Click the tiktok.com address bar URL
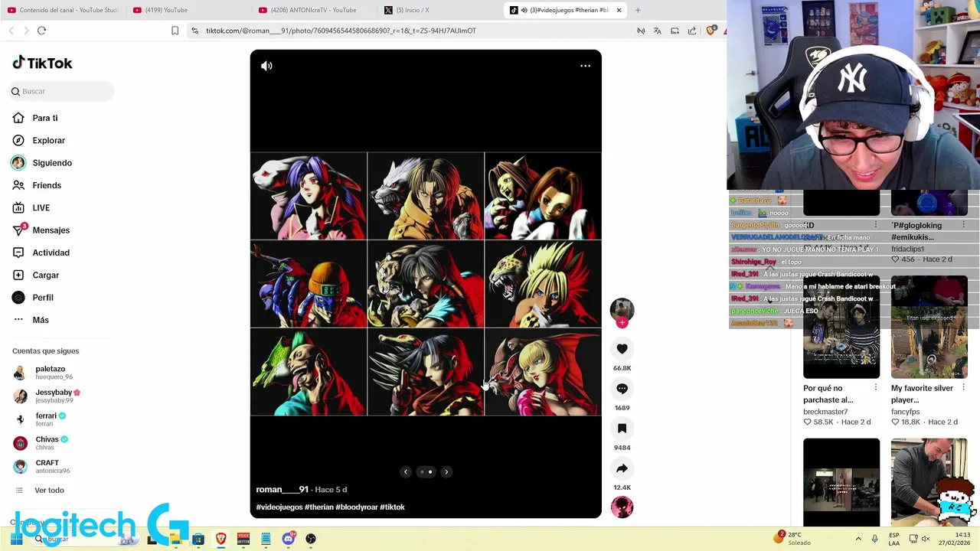Image resolution: width=980 pixels, height=551 pixels. [341, 31]
